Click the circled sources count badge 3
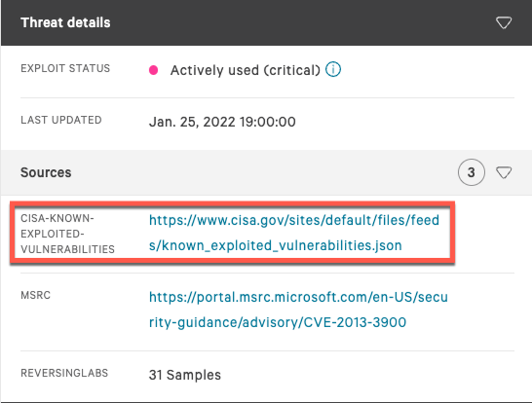The width and height of the screenshot is (532, 403). point(471,172)
